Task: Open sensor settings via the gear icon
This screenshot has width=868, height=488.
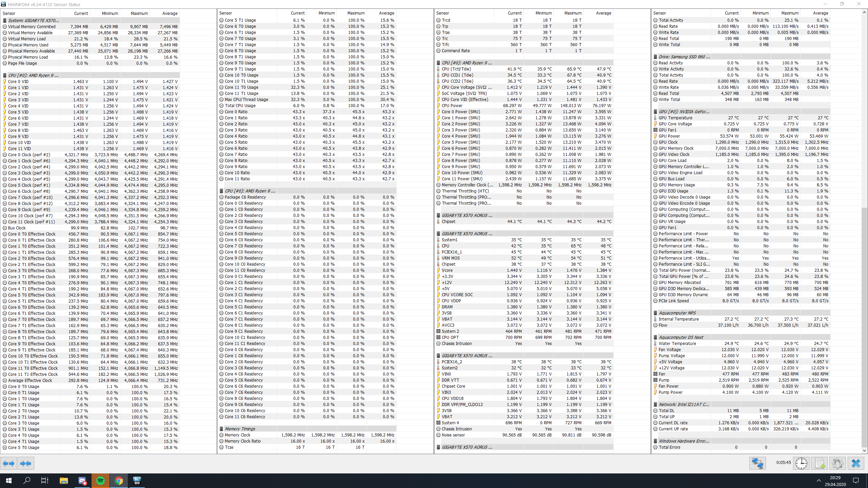Action: (x=837, y=463)
